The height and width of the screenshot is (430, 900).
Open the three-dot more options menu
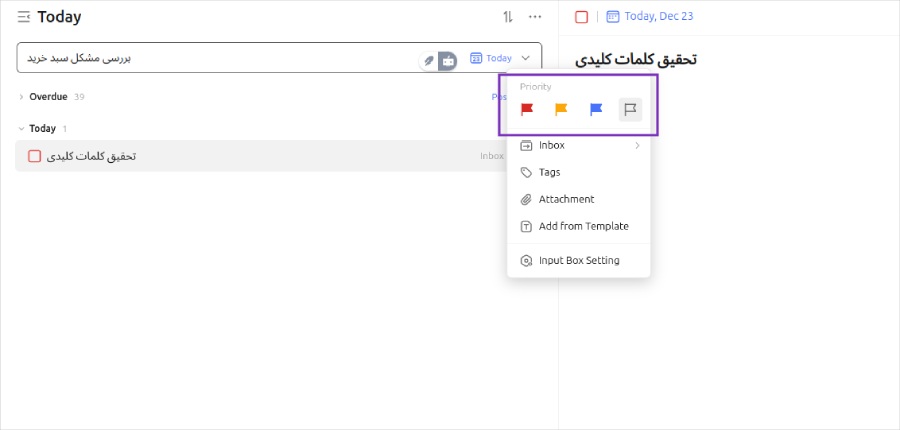pos(535,17)
